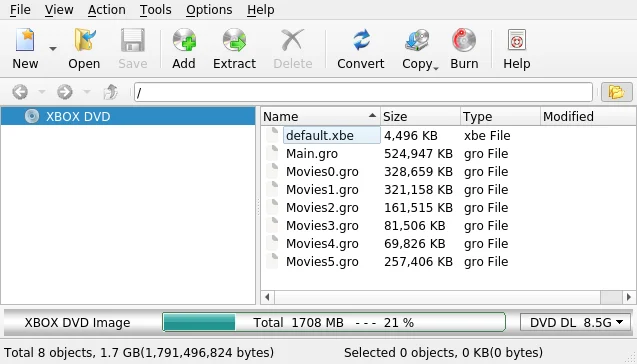
Task: Click the 257,406 KB size cell
Action: pyautogui.click(x=418, y=261)
